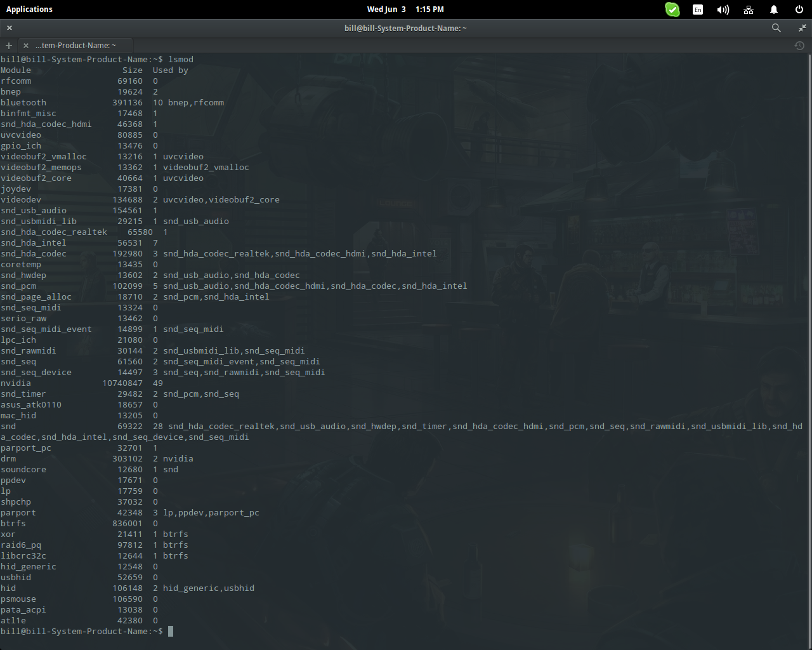The width and height of the screenshot is (812, 650).
Task: Click the nvidia module name at line start
Action: (16, 383)
